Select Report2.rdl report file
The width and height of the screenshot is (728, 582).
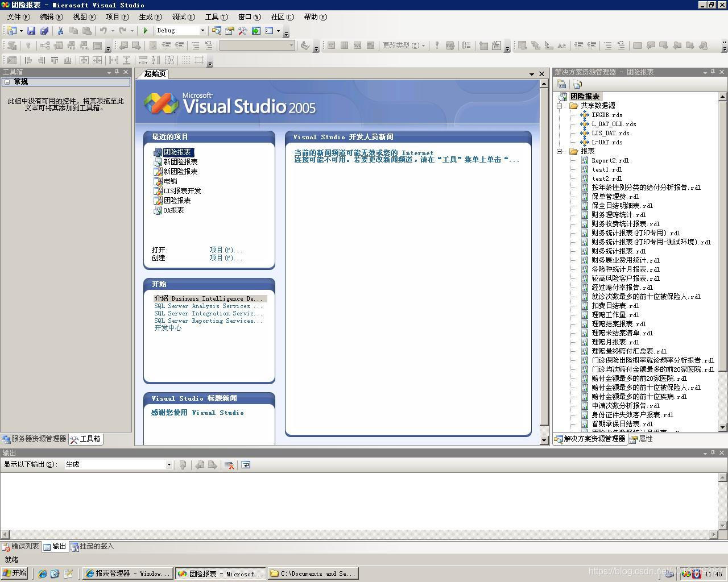pyautogui.click(x=610, y=160)
